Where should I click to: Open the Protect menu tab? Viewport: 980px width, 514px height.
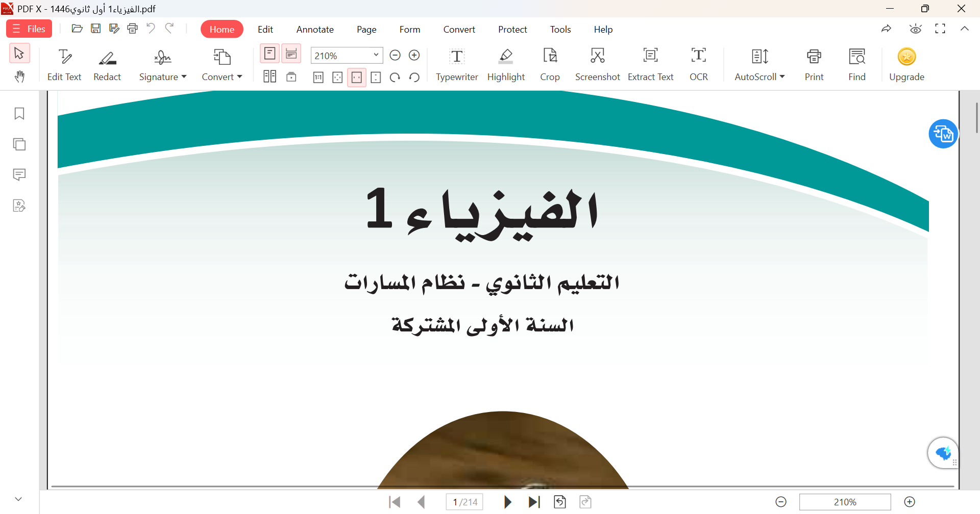(x=512, y=29)
